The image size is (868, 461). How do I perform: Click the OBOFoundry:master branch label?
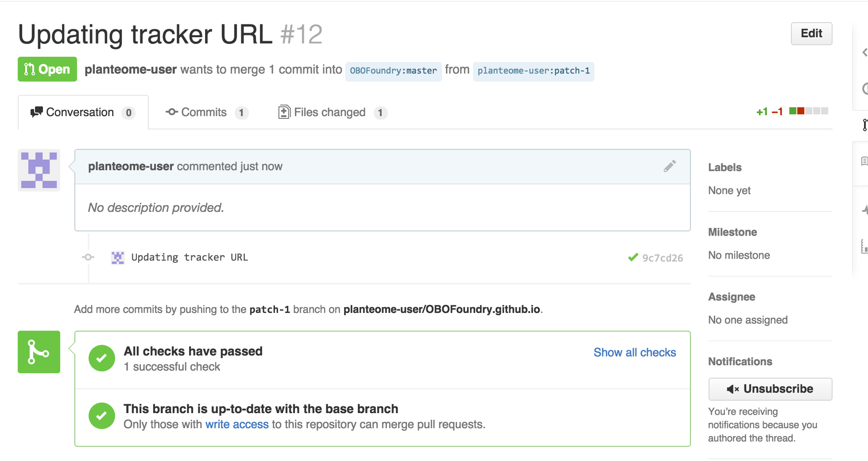pyautogui.click(x=393, y=71)
